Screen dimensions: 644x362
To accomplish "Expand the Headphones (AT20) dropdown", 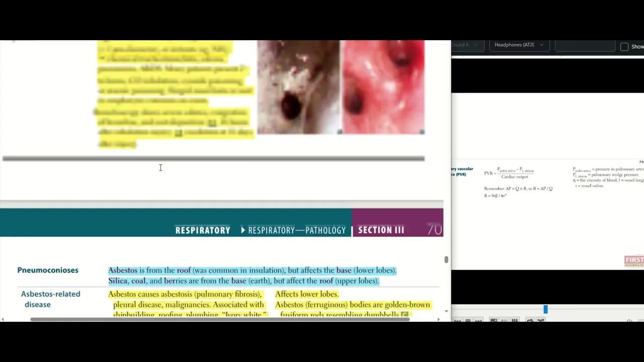I will pos(518,45).
